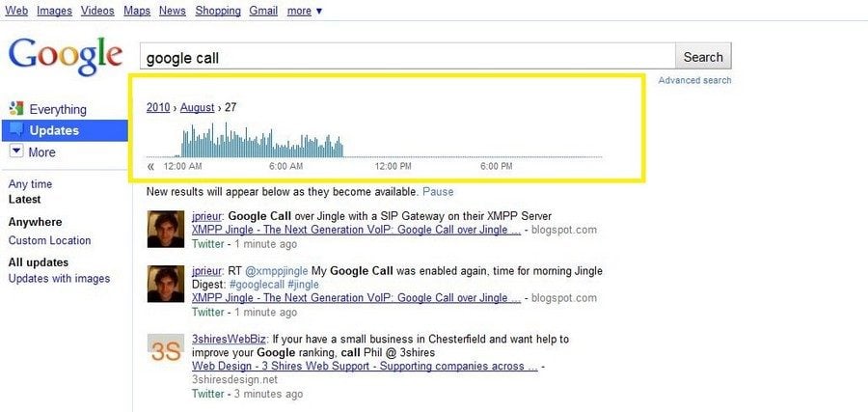Click the 2010 breadcrumb in timeline

pos(158,108)
